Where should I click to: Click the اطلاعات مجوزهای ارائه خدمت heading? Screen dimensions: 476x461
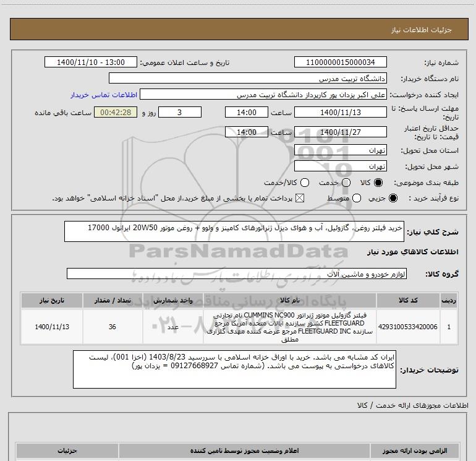point(412,405)
